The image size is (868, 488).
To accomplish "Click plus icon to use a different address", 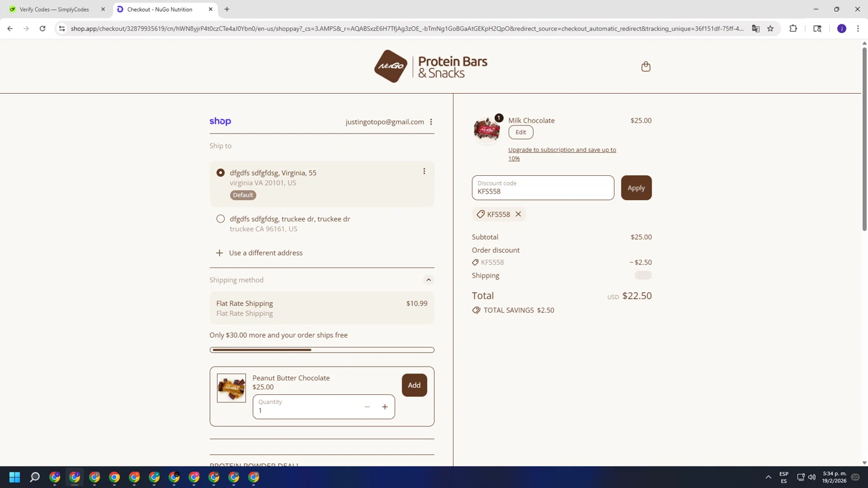I will click(x=219, y=253).
